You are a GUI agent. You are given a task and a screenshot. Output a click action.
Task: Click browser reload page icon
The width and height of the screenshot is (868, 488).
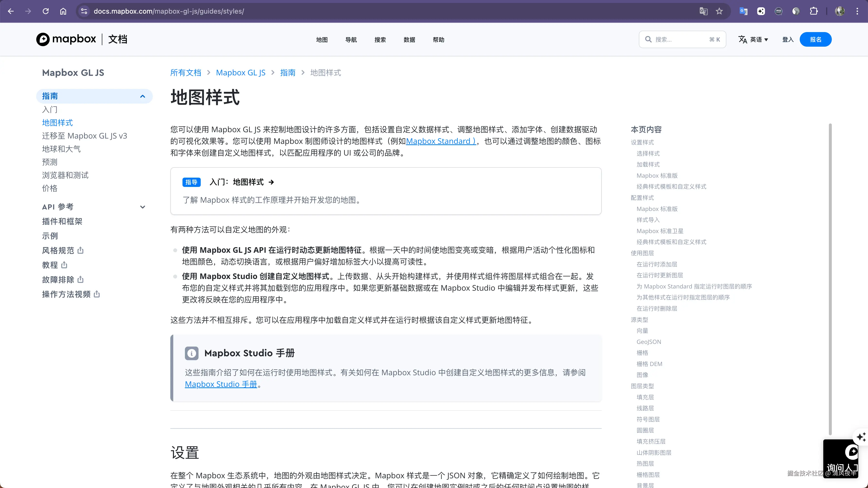45,11
